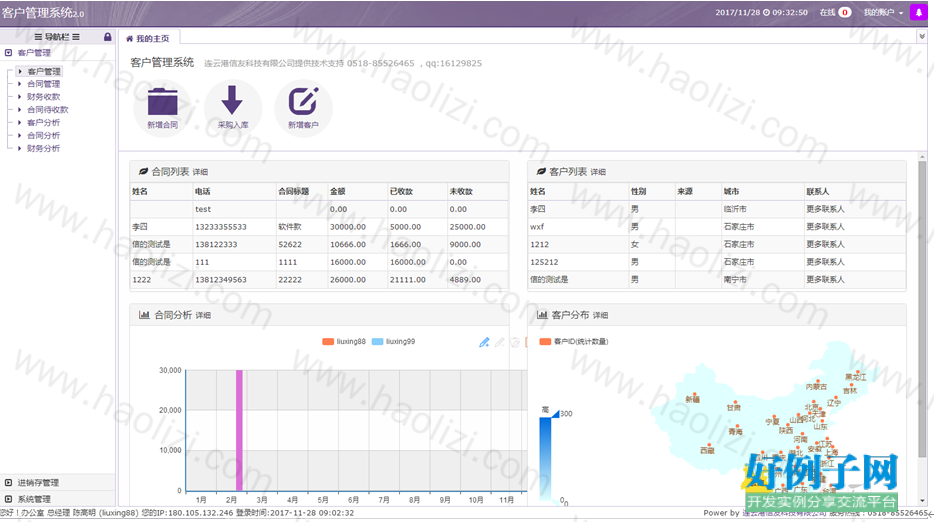Image resolution: width=934 pixels, height=522 pixels.
Task: Click the online count badge 0
Action: coord(845,13)
